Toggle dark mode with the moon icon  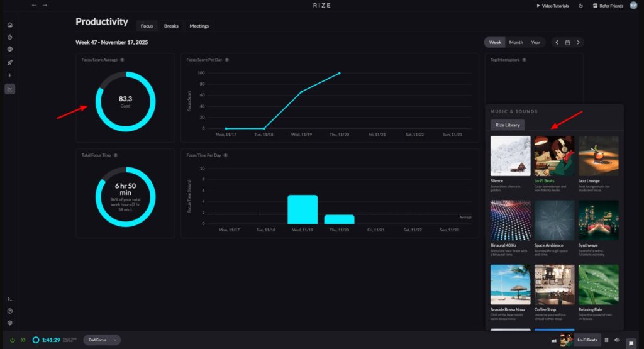[580, 6]
